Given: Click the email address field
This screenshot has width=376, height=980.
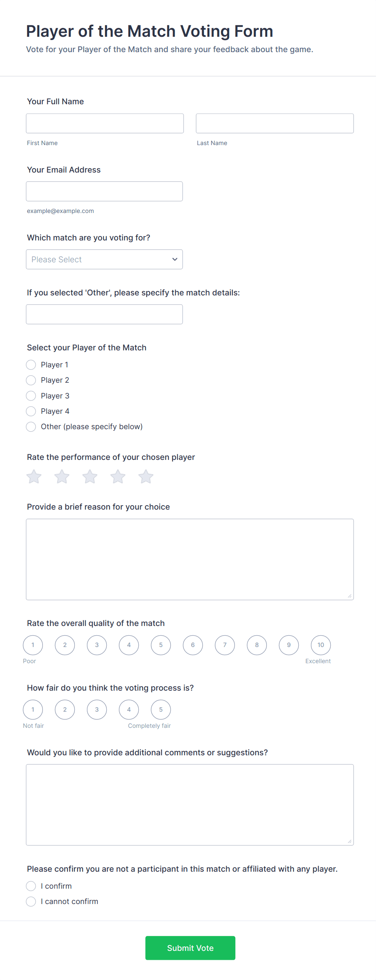Looking at the screenshot, I should (x=104, y=192).
